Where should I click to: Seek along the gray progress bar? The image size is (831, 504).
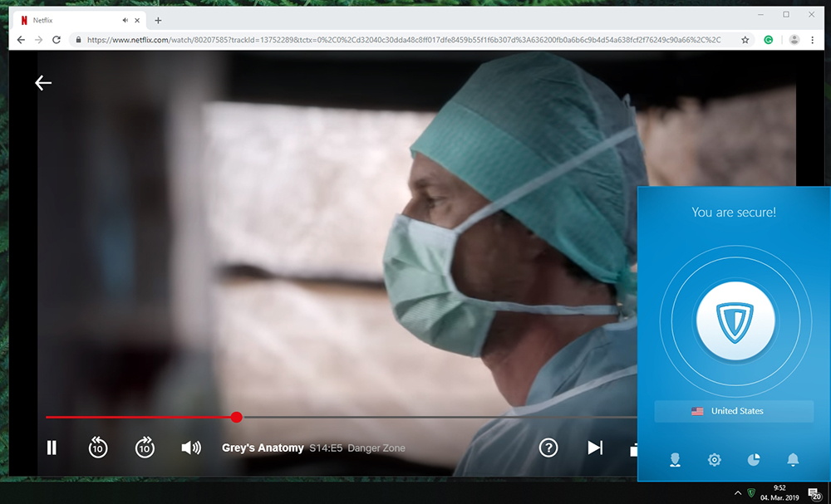(x=439, y=417)
